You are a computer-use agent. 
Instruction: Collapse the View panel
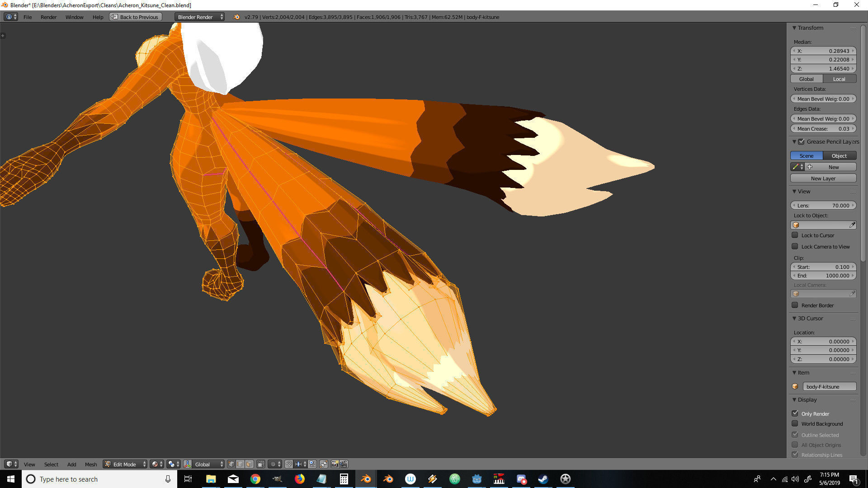(794, 191)
